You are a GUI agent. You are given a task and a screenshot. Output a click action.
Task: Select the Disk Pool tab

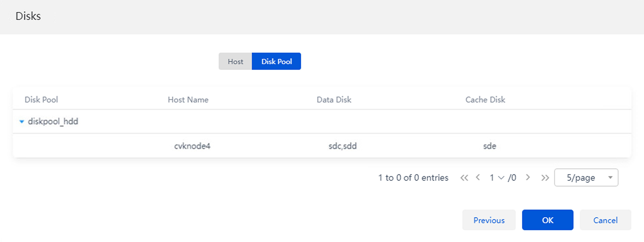[x=276, y=61]
